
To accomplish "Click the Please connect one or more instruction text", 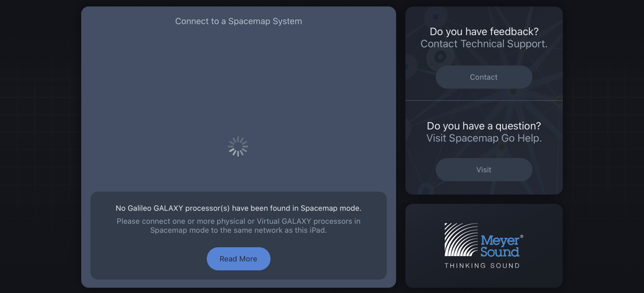I will click(x=239, y=226).
